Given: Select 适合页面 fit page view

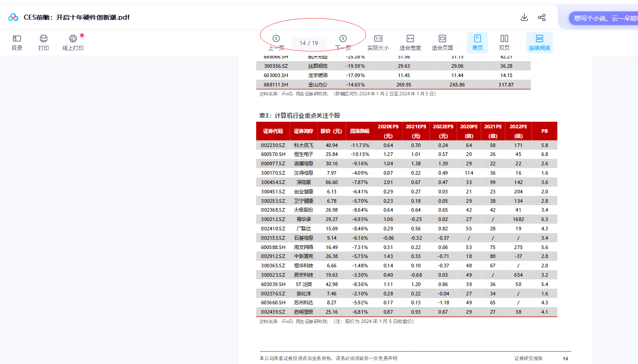Looking at the screenshot, I should click(442, 42).
